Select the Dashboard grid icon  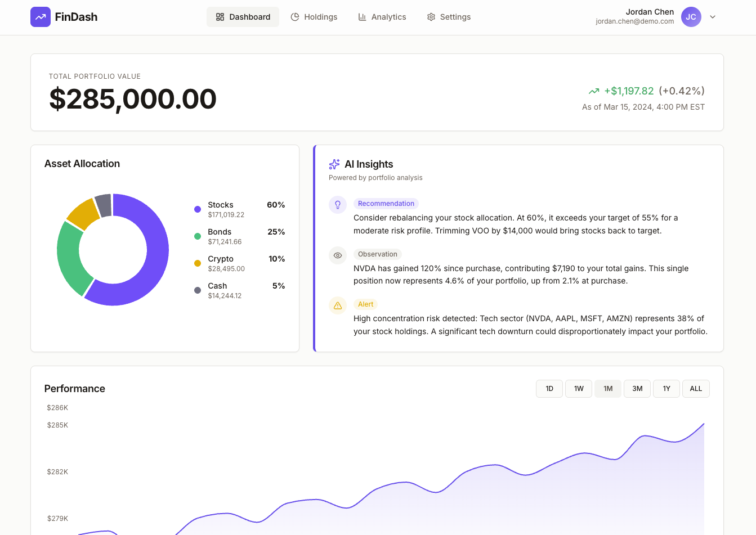(x=220, y=17)
